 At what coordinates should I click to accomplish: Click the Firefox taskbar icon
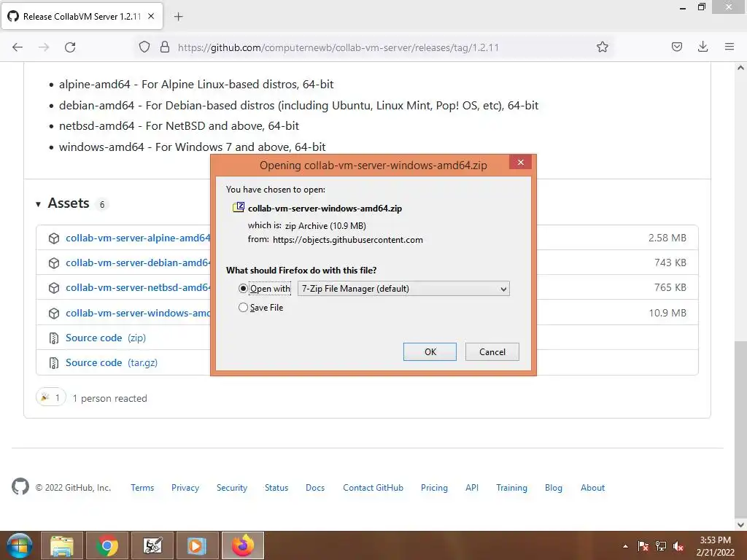pyautogui.click(x=242, y=545)
